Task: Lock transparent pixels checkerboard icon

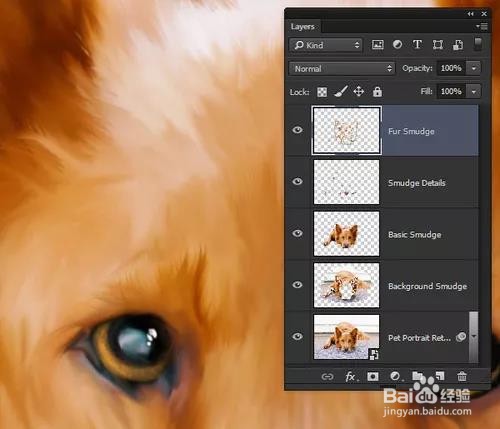Action: click(322, 92)
